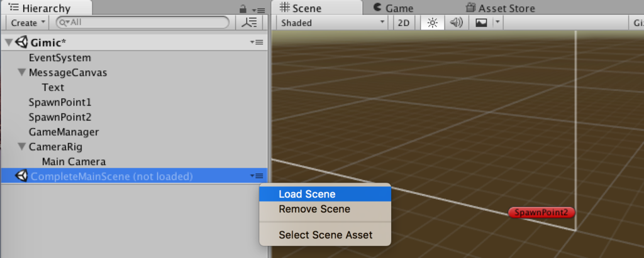
Task: Click the Hierarchy tab
Action: tap(47, 8)
